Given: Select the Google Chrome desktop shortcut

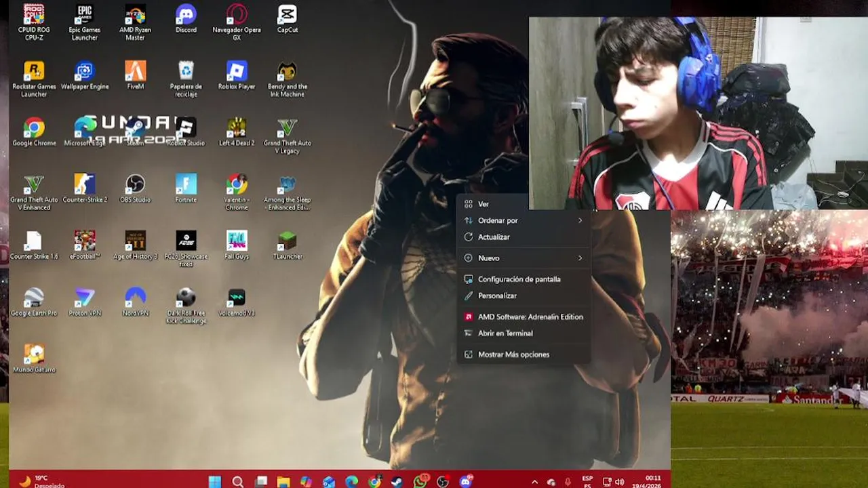Looking at the screenshot, I should 34,132.
